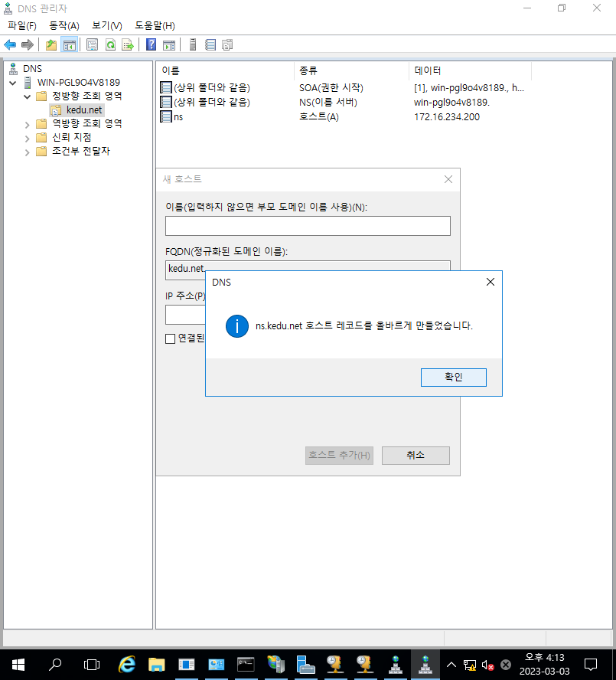Toggle the console tree show/hide icon

click(x=70, y=44)
